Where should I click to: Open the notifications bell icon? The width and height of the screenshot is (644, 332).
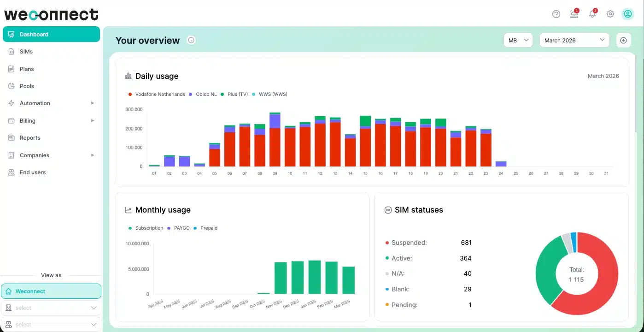(592, 13)
